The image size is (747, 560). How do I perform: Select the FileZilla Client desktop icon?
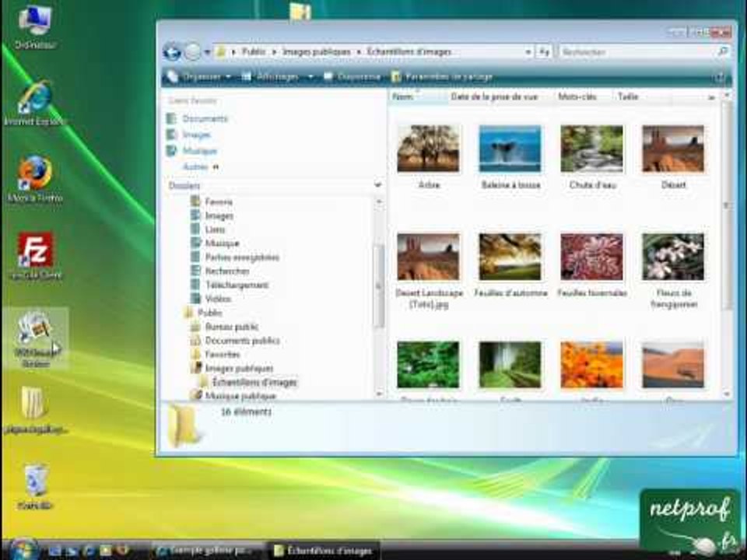click(35, 256)
